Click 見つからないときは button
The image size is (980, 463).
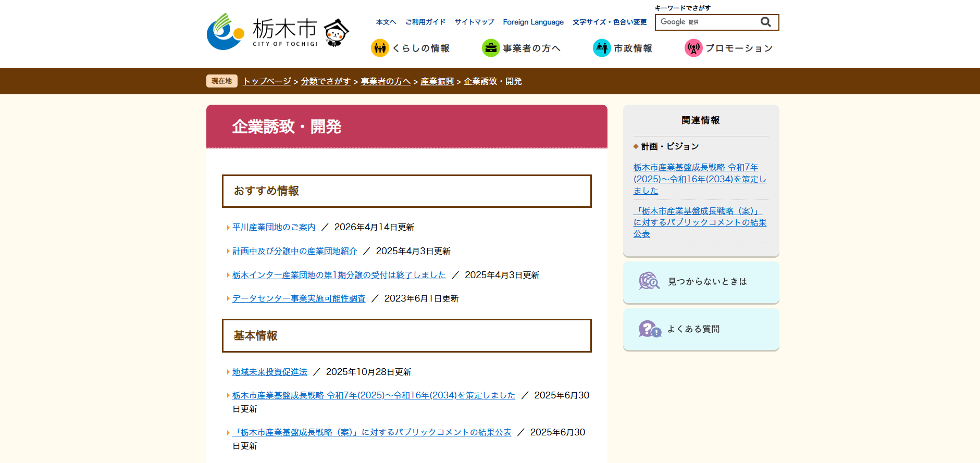(701, 282)
